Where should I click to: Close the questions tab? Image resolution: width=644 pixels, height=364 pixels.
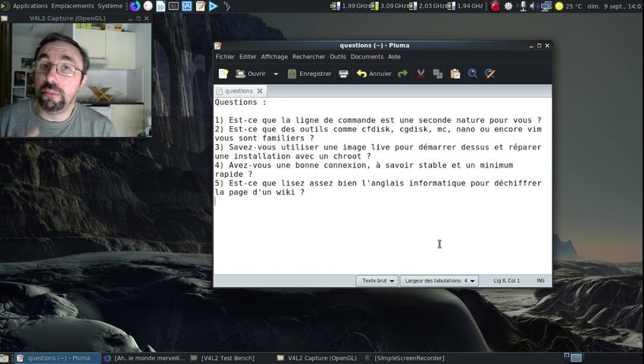pyautogui.click(x=260, y=91)
